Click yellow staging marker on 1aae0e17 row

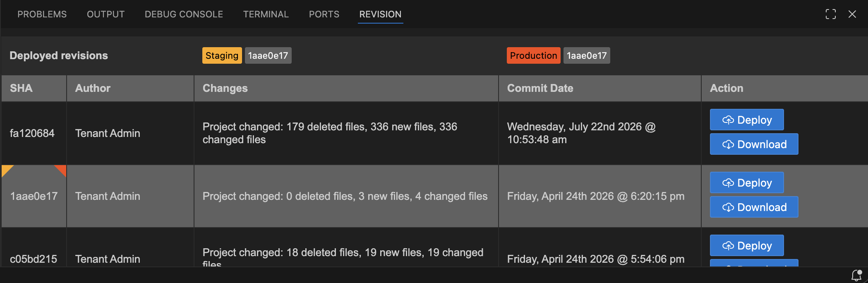click(x=6, y=170)
